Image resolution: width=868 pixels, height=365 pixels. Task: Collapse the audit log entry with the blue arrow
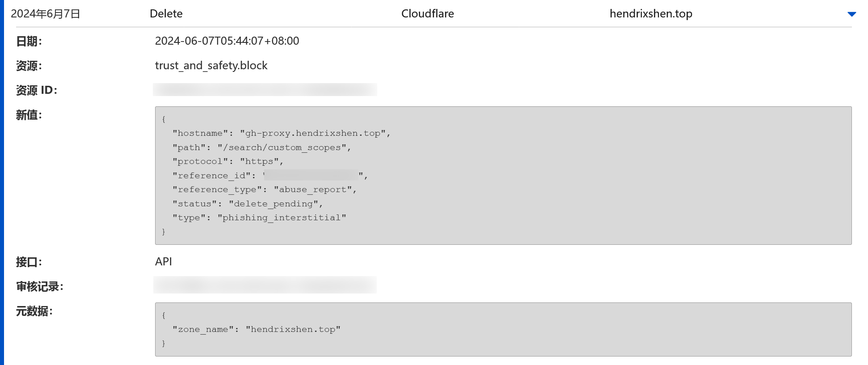click(851, 14)
